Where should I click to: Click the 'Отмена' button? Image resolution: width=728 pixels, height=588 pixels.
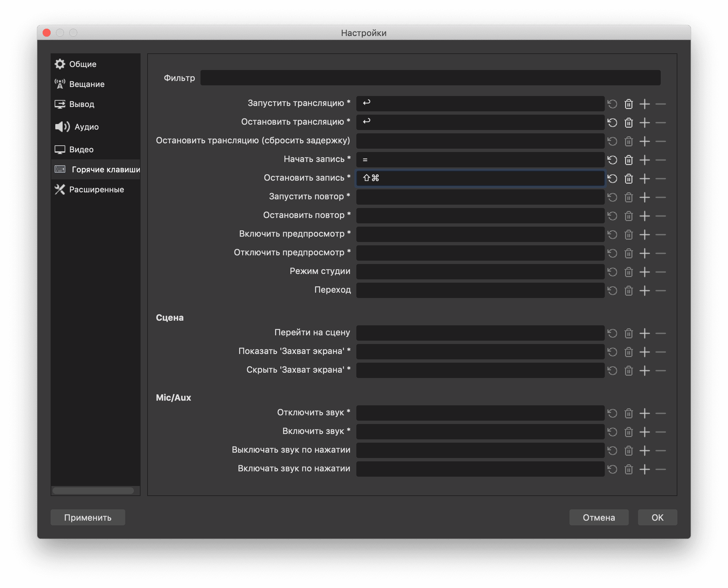tap(598, 517)
